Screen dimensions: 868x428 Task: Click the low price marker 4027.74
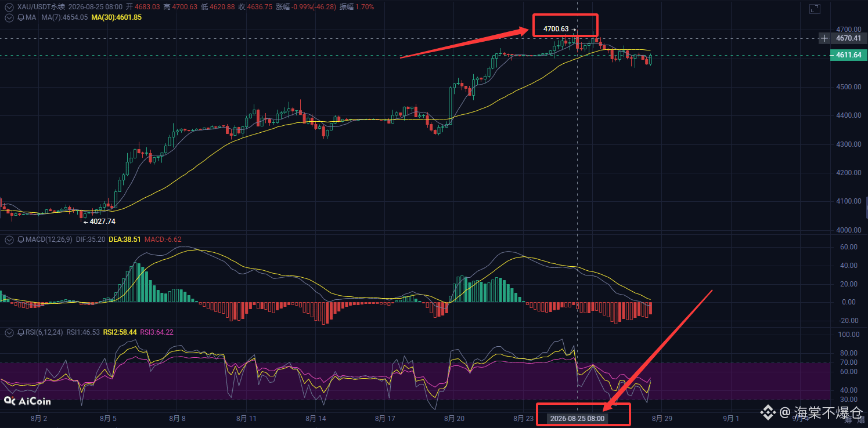[x=99, y=222]
